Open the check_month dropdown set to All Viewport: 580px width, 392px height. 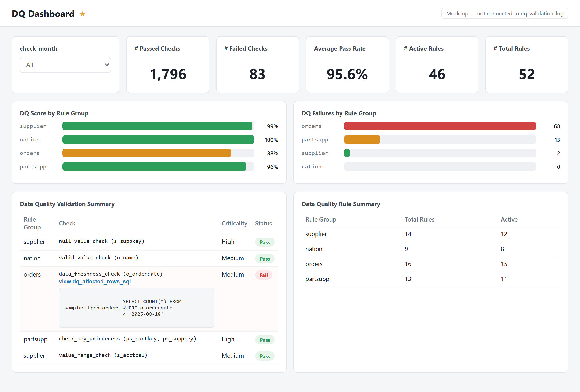65,65
